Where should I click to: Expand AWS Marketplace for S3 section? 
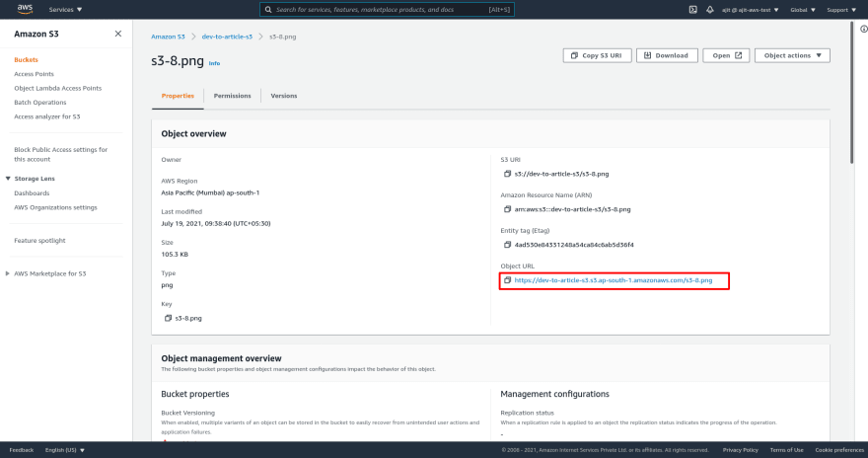click(8, 273)
